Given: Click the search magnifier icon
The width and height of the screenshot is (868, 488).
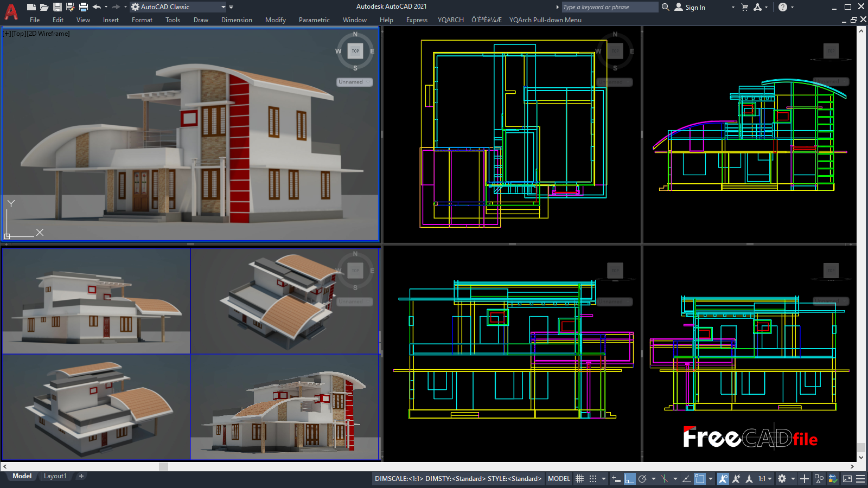Looking at the screenshot, I should (x=666, y=7).
